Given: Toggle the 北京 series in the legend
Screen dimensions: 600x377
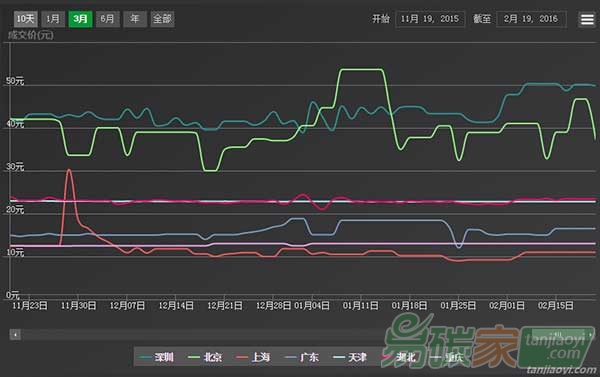Looking at the screenshot, I should point(205,357).
